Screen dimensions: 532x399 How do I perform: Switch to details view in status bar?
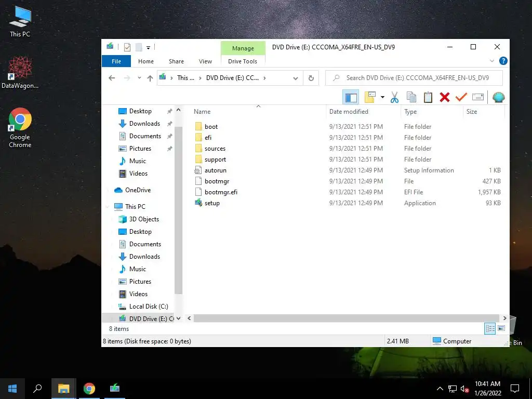[x=489, y=328]
